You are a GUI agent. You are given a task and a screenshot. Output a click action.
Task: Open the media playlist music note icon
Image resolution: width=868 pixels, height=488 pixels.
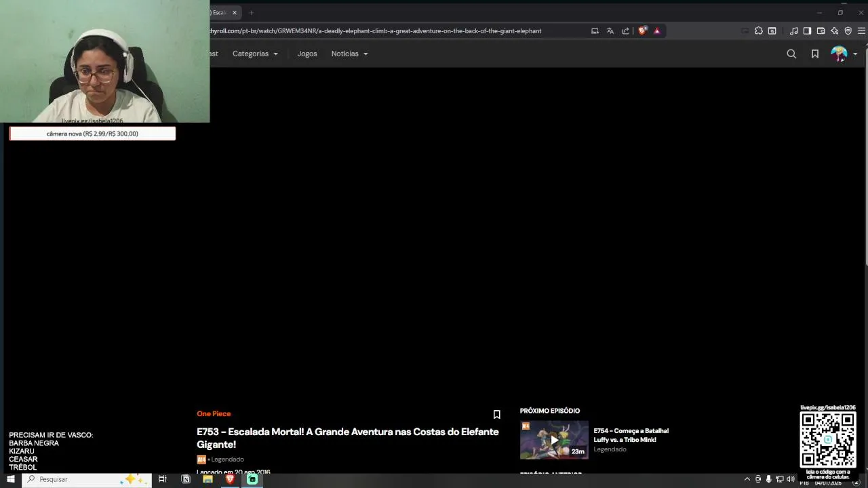tap(793, 30)
